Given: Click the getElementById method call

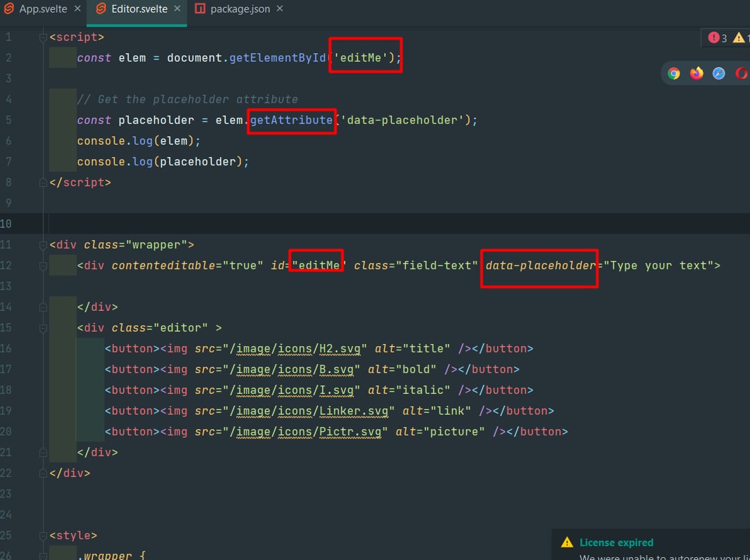Looking at the screenshot, I should point(278,58).
